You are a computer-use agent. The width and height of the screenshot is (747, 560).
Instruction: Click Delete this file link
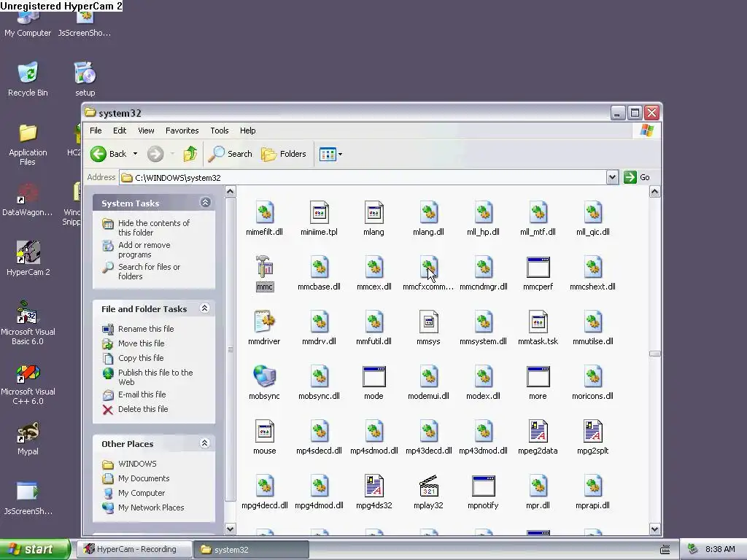(143, 409)
